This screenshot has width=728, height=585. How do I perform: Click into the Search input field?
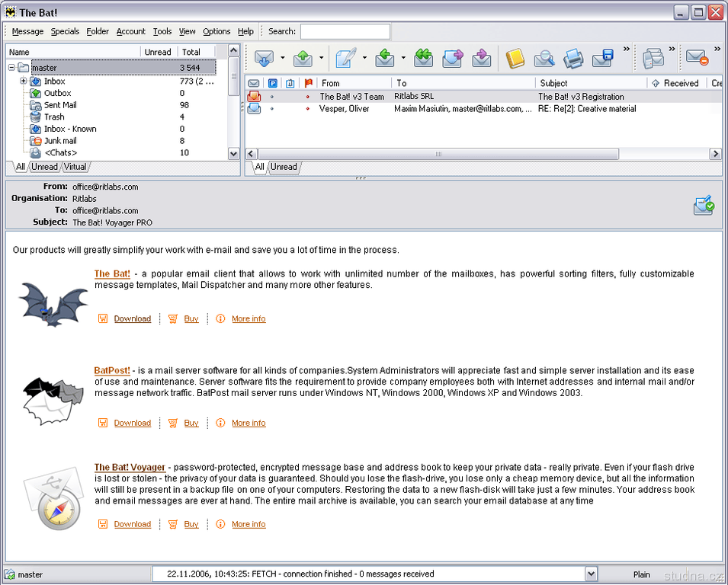coord(345,31)
